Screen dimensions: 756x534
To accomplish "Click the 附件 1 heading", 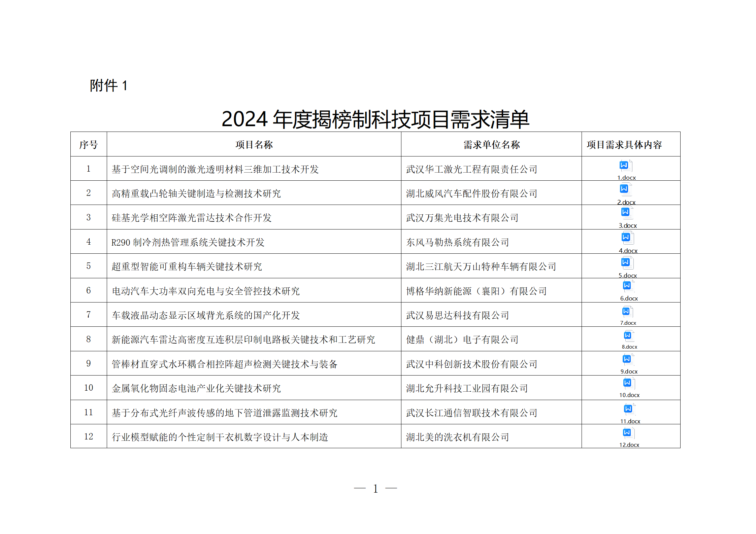I will (108, 85).
